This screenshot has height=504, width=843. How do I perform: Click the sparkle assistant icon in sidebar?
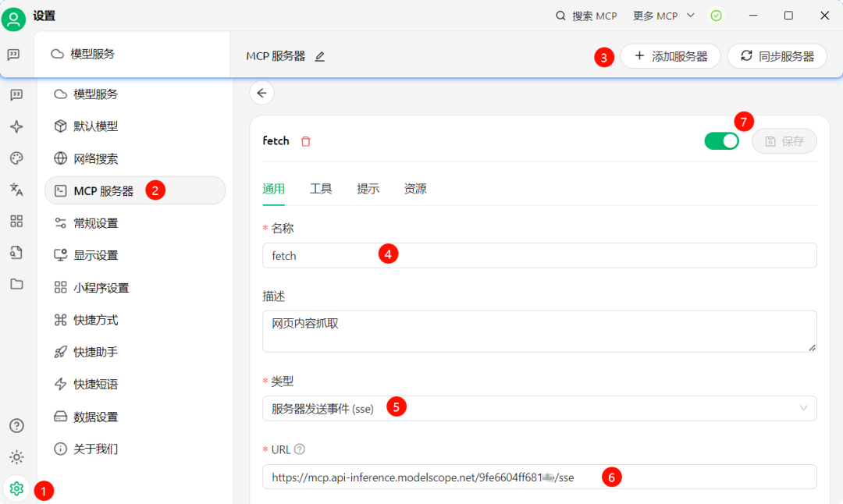point(16,126)
